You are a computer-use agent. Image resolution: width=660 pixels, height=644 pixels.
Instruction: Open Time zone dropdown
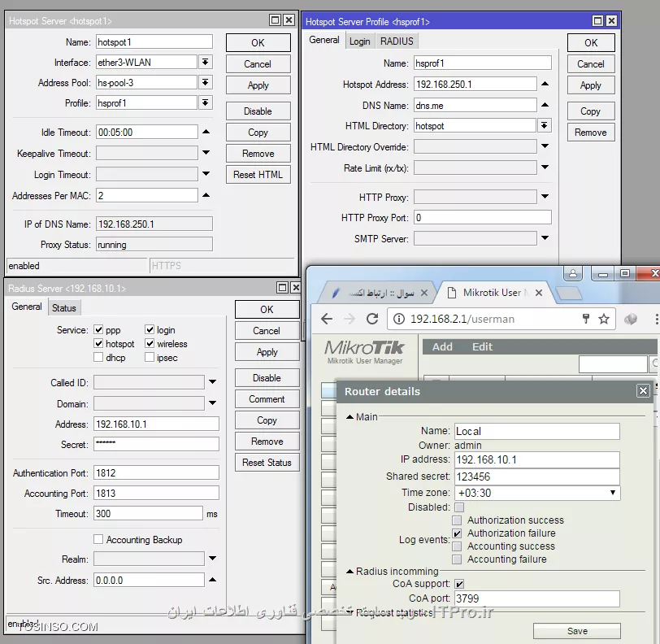[x=612, y=493]
